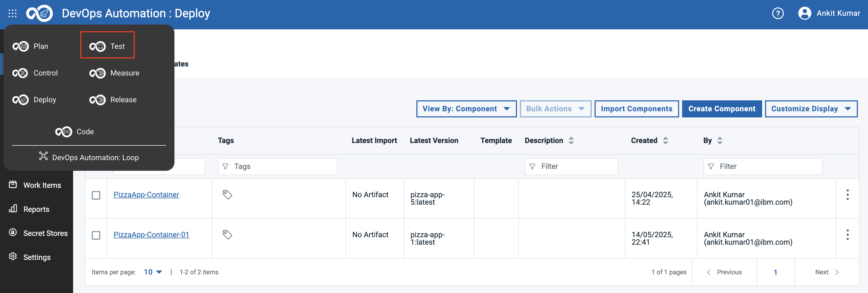Viewport: 868px width, 293px height.
Task: Click the Latest Version column header
Action: [434, 141]
